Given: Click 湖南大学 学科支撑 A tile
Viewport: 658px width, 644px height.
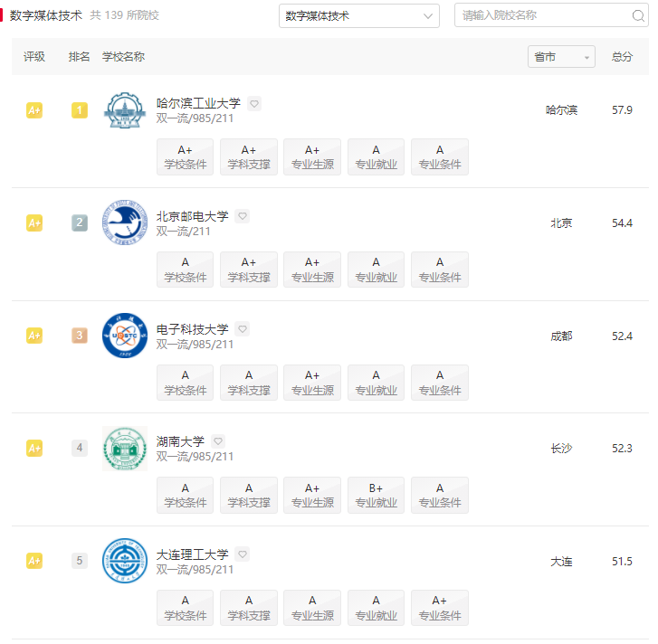Looking at the screenshot, I should point(249,495).
